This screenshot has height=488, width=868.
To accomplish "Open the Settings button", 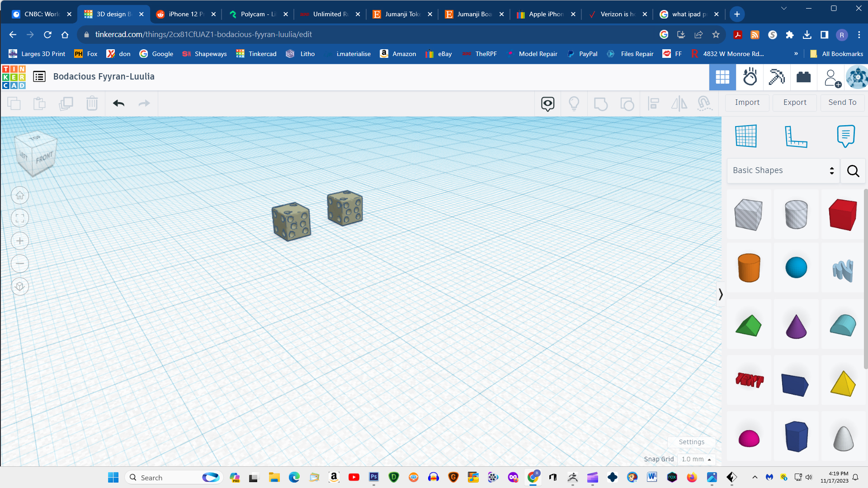I will point(691,442).
